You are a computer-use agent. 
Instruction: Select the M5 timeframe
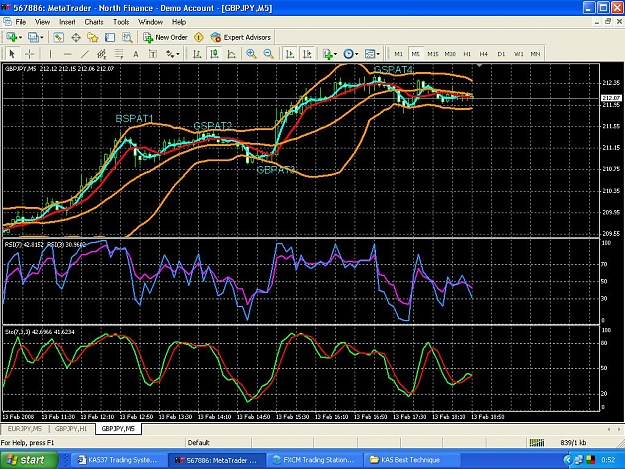(415, 54)
